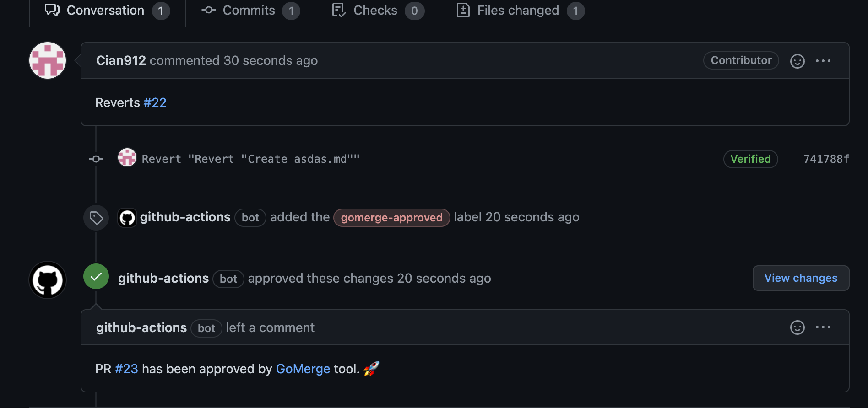Open the kebab menu on the bot comment
Image resolution: width=868 pixels, height=408 pixels.
(824, 327)
